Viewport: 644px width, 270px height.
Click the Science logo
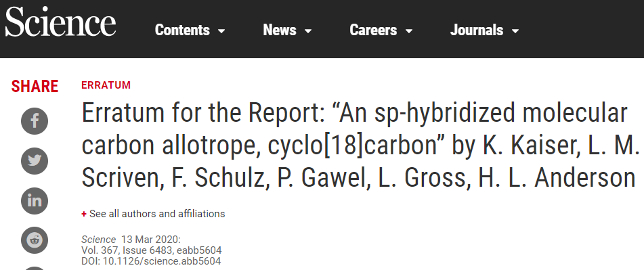pyautogui.click(x=60, y=22)
